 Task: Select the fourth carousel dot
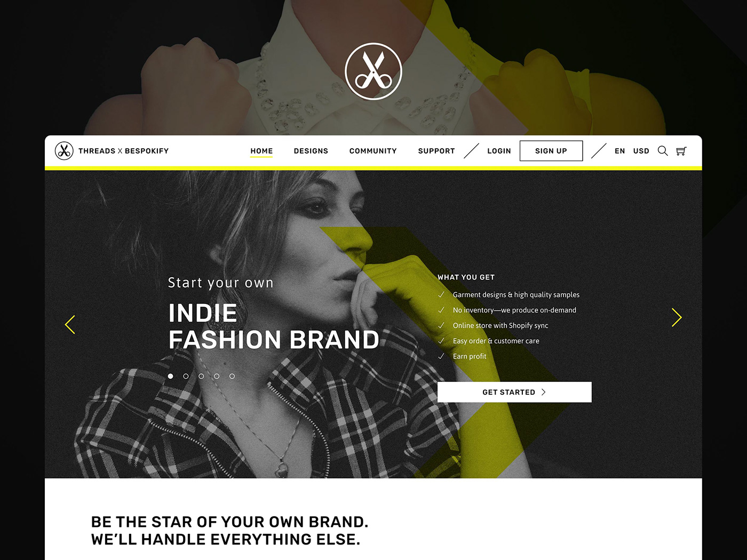tap(217, 376)
